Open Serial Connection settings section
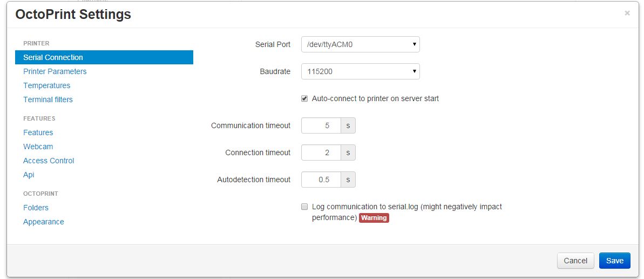Image resolution: width=644 pixels, height=279 pixels. click(53, 57)
